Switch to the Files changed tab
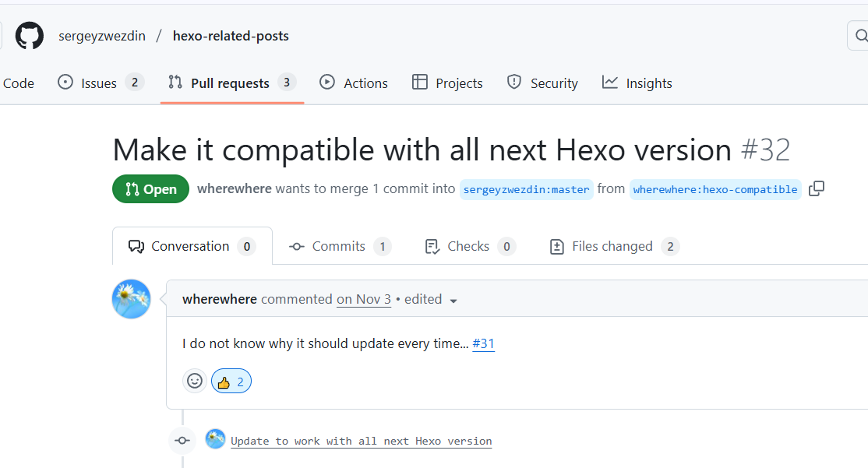The image size is (868, 468). pos(614,247)
